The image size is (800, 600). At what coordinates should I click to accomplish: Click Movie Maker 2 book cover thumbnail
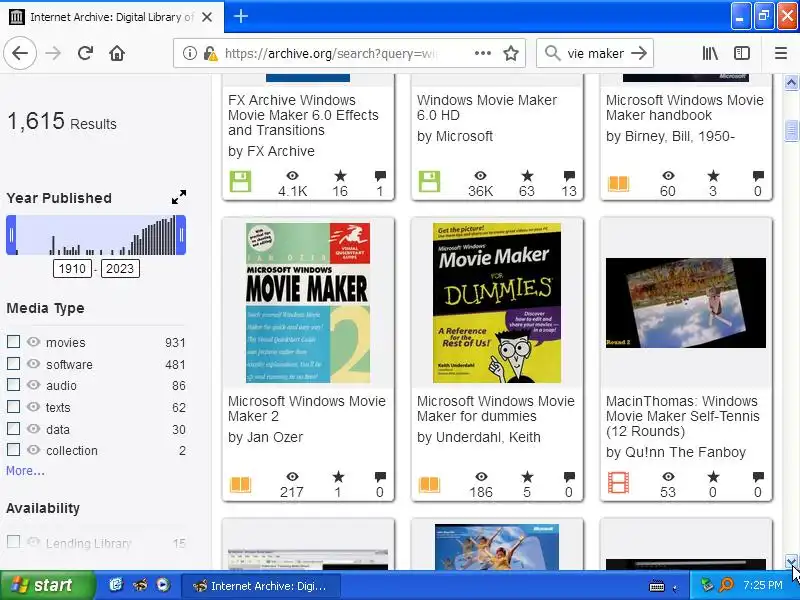coord(308,303)
